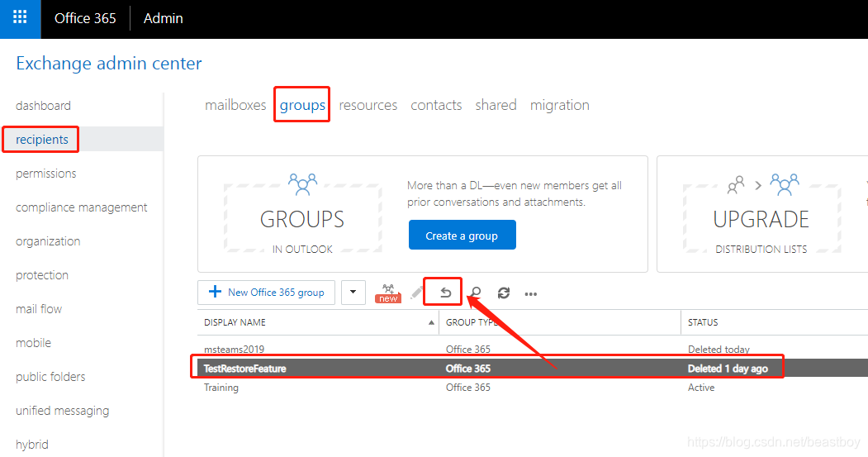Click the Office 365 header link

coord(85,18)
